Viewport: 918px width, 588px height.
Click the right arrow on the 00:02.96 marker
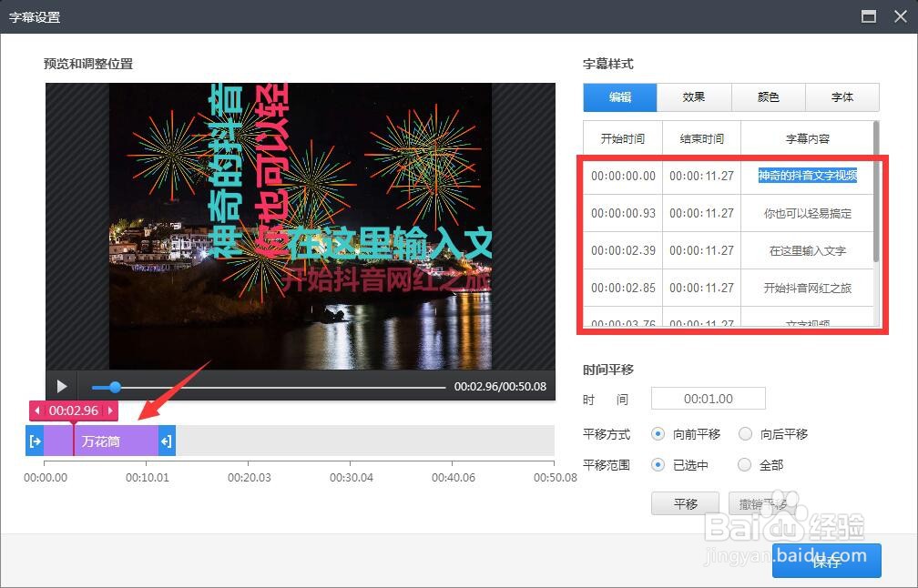tap(109, 411)
